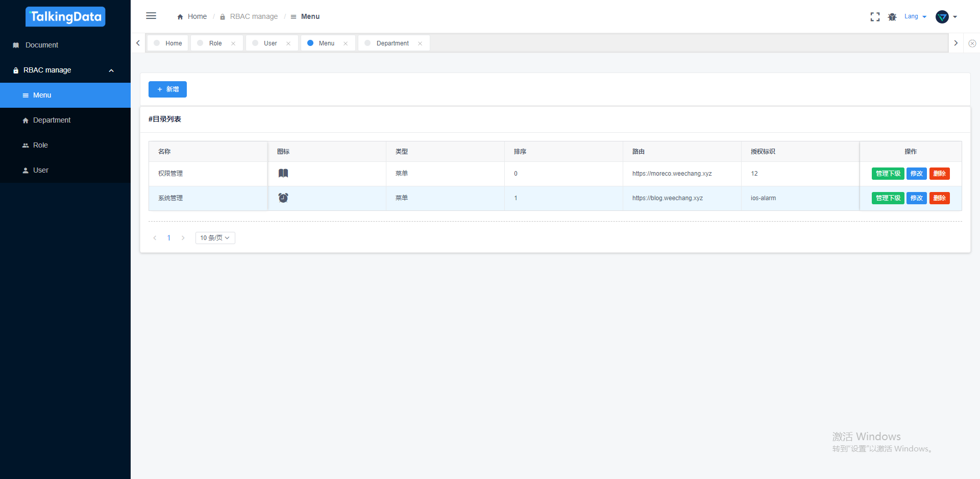
Task: Close the Department tab
Action: [420, 43]
